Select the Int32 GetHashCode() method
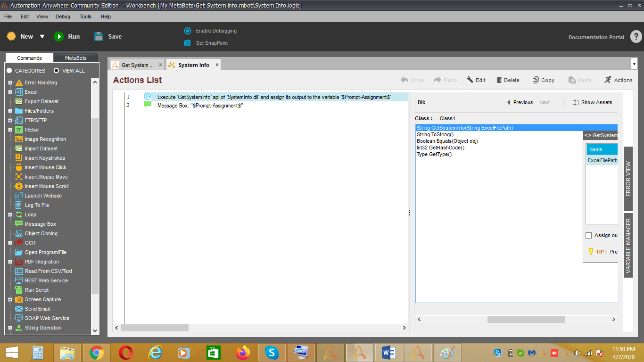 pos(441,148)
